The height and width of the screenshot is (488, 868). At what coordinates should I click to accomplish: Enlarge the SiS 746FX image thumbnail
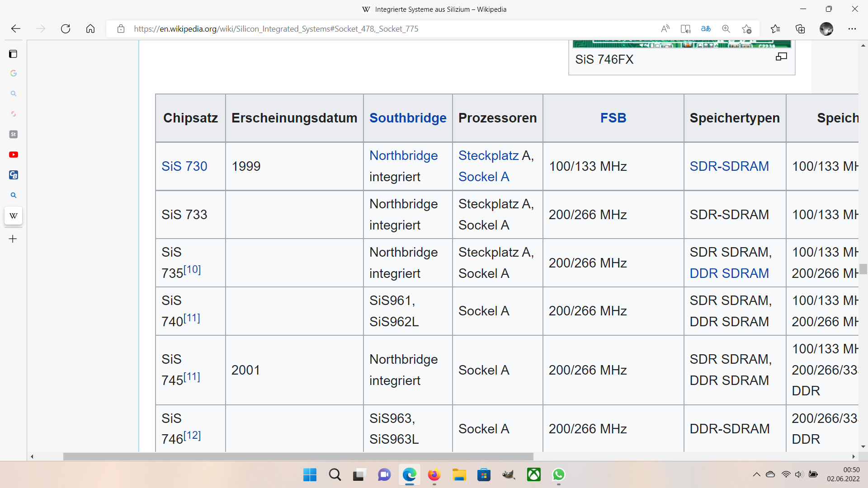click(x=781, y=57)
